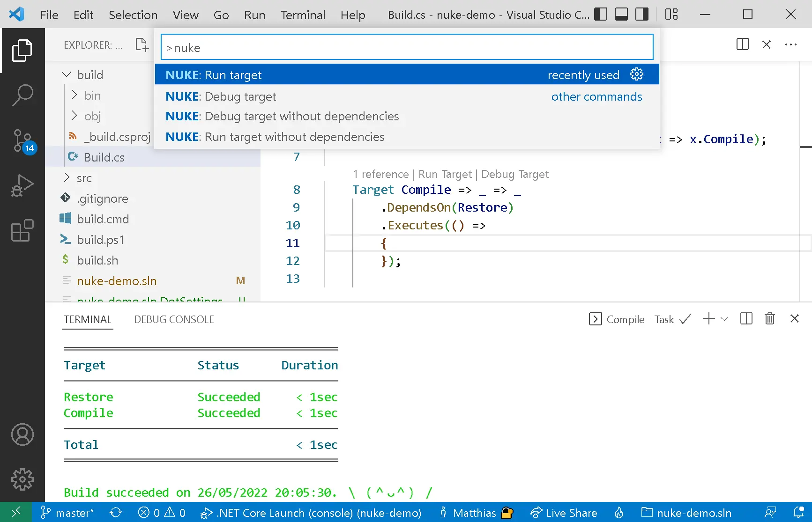812x522 pixels.
Task: Switch to the TERMINAL tab
Action: 88,319
